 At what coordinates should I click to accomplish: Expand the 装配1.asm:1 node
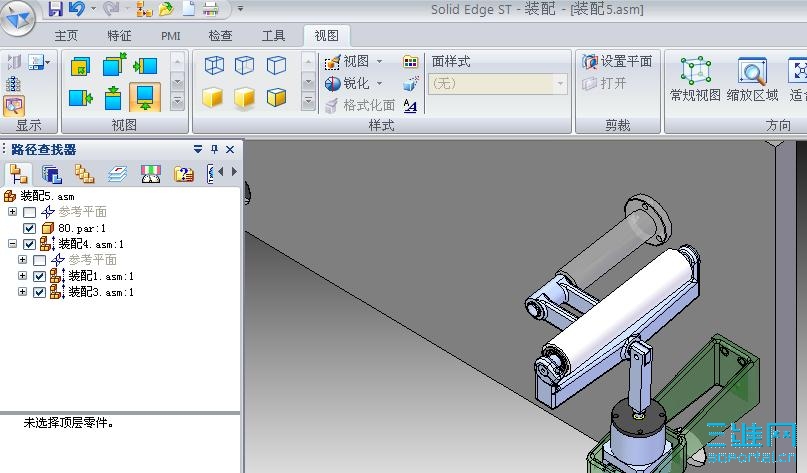coord(22,276)
